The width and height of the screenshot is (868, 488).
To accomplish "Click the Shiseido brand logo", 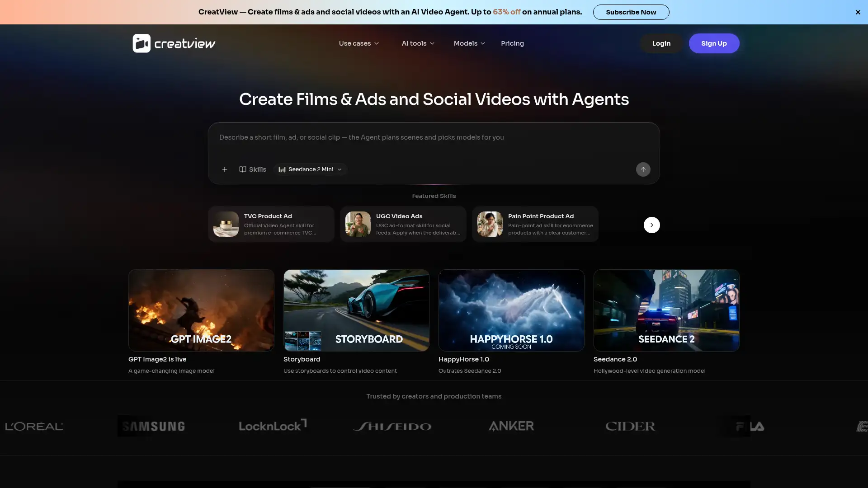I will click(x=392, y=426).
